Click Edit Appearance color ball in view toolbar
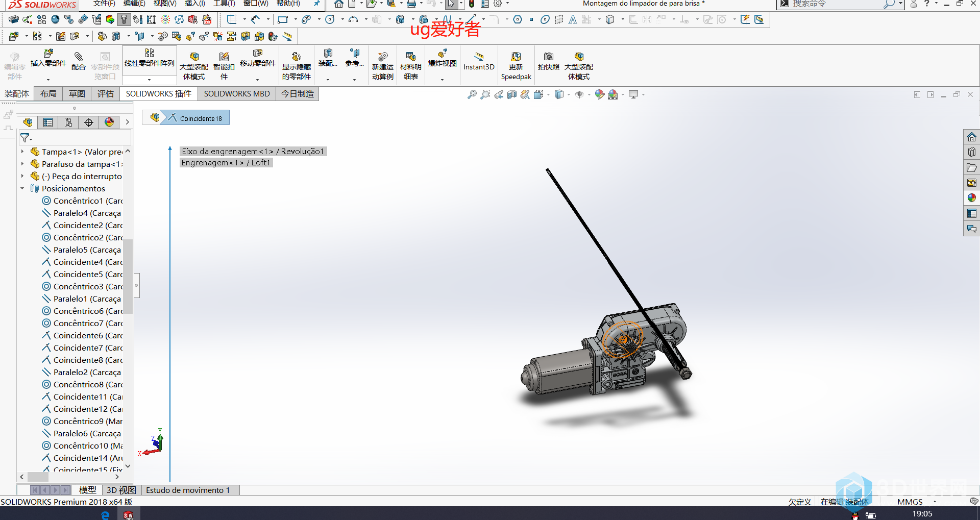 coord(600,94)
